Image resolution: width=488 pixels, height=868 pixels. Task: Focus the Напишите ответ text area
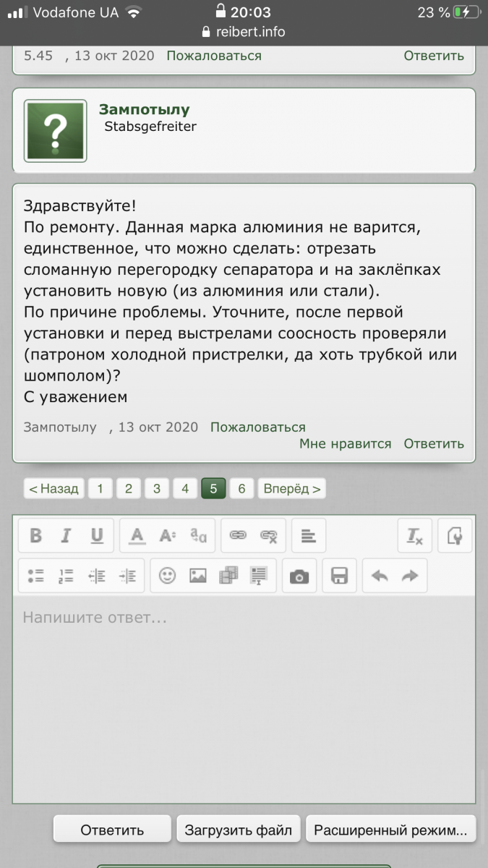[x=244, y=699]
